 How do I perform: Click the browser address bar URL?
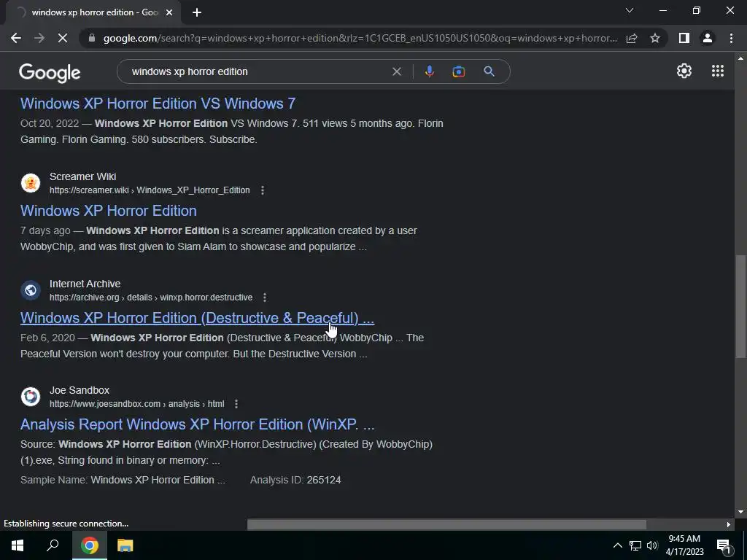tap(360, 38)
